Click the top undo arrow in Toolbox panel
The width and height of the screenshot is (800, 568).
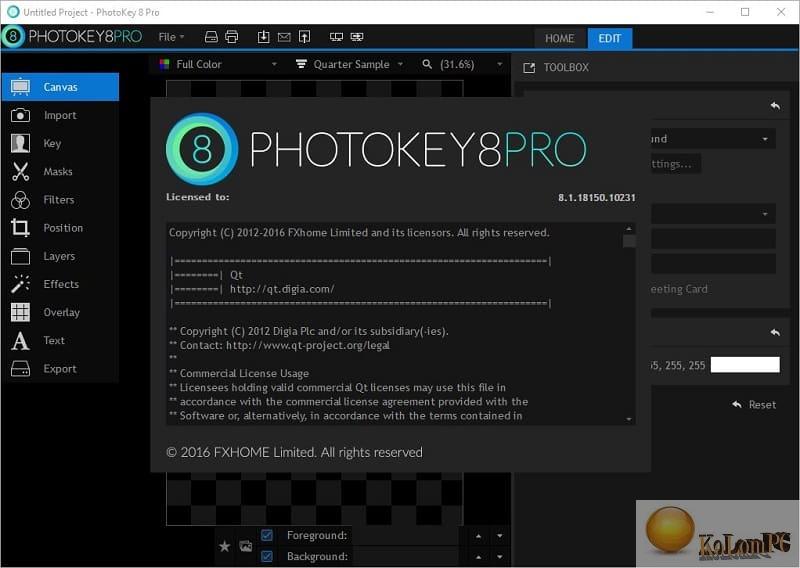(775, 106)
